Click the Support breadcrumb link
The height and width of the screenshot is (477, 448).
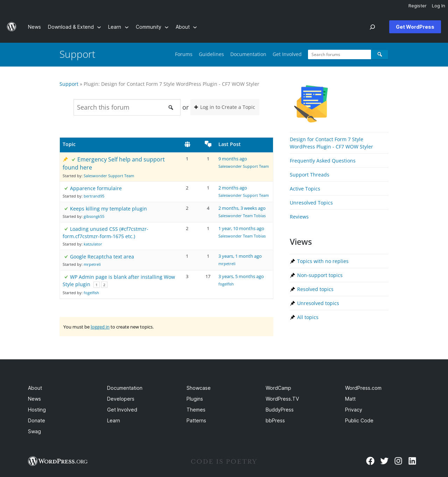[69, 84]
